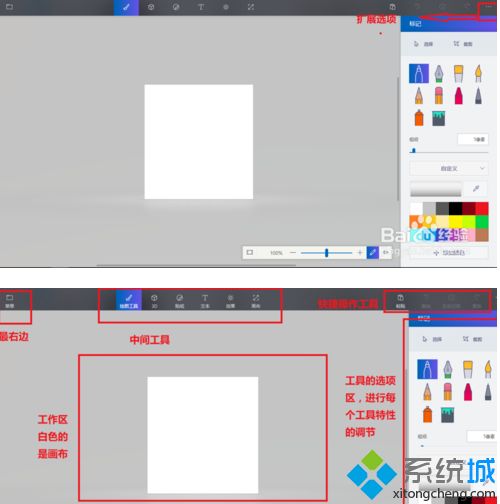
Task: Choose the Crayon tool in the bottom screenshot
Action: [468, 391]
